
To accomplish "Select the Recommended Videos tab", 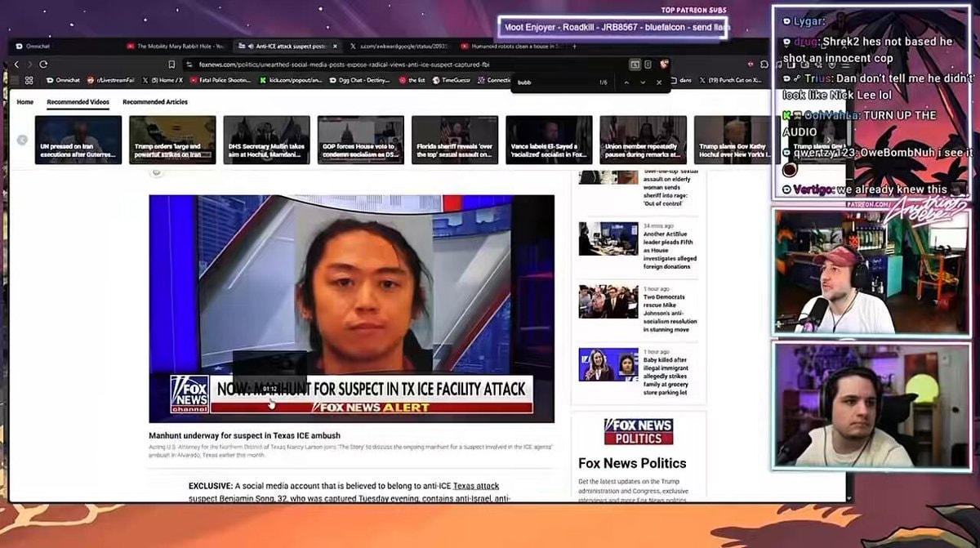I will click(78, 102).
